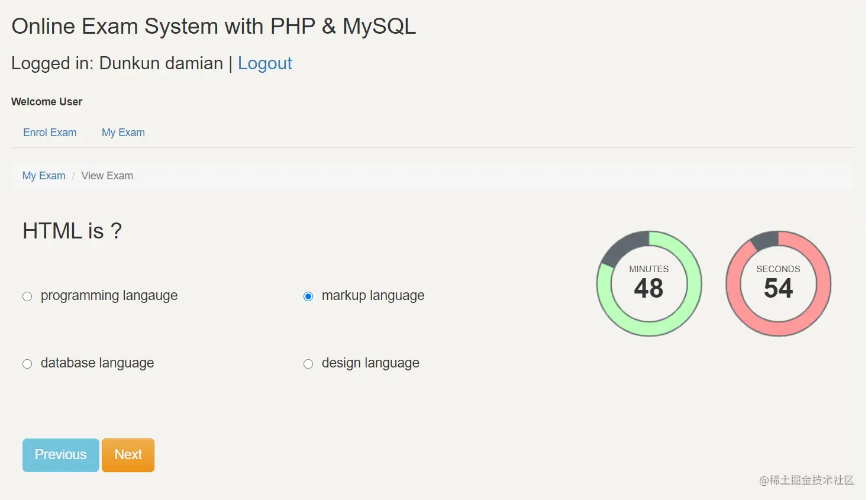Choose the database language radio button
This screenshot has height=500, width=868.
(27, 364)
